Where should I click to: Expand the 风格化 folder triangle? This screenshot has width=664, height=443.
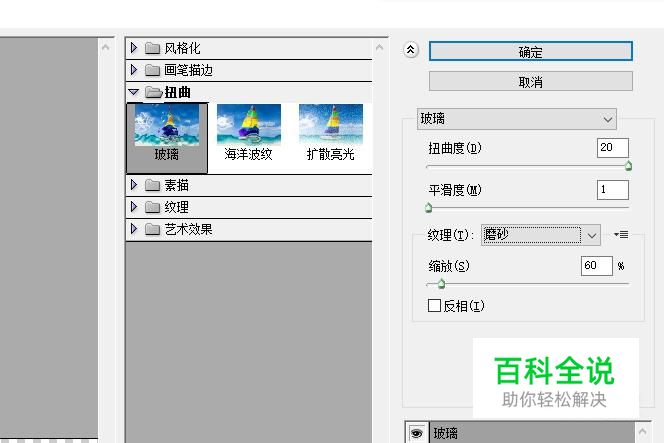134,48
